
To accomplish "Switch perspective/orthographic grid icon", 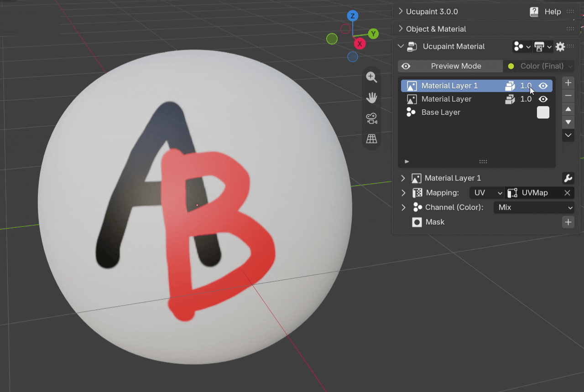I will 372,139.
